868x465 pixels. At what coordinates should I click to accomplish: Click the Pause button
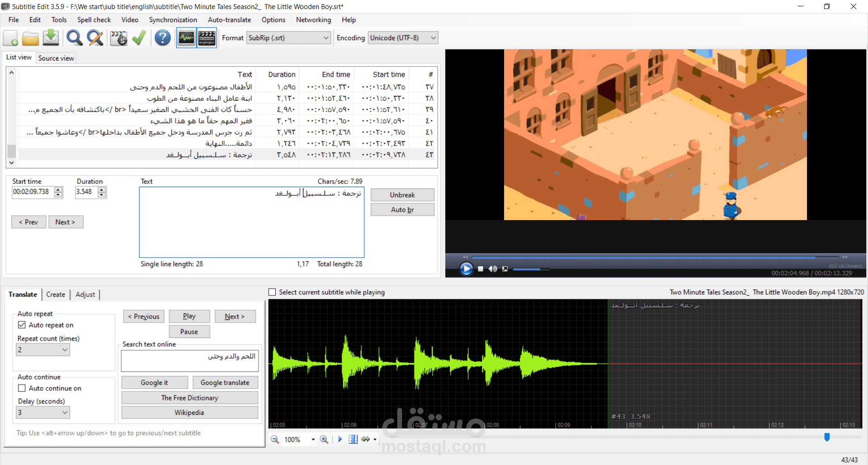tap(189, 332)
